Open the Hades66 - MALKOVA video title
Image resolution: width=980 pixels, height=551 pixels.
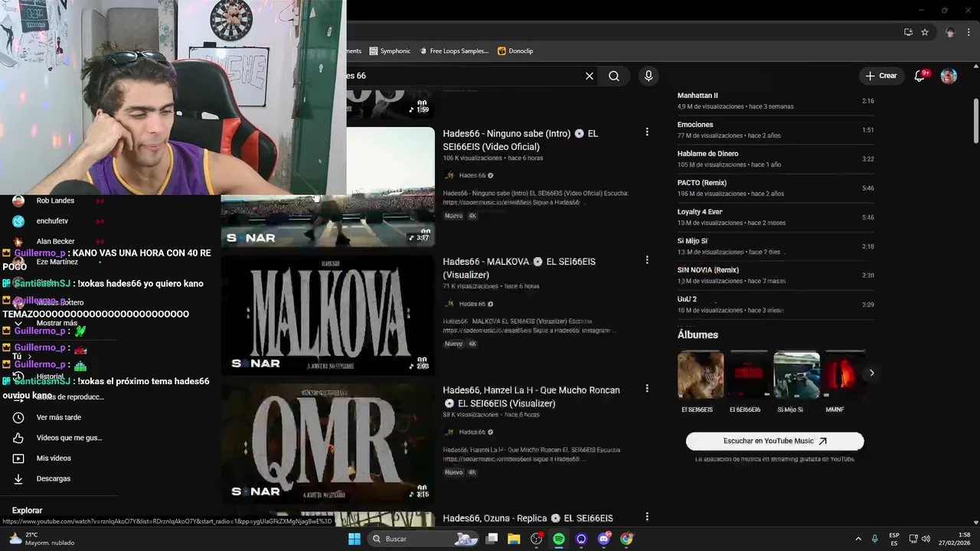click(x=519, y=268)
